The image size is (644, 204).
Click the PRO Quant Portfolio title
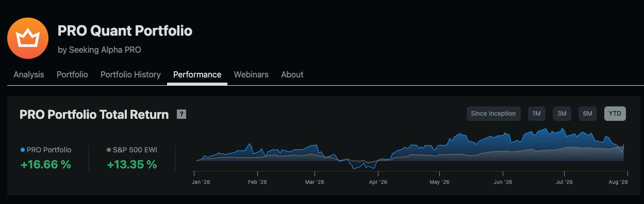[125, 31]
